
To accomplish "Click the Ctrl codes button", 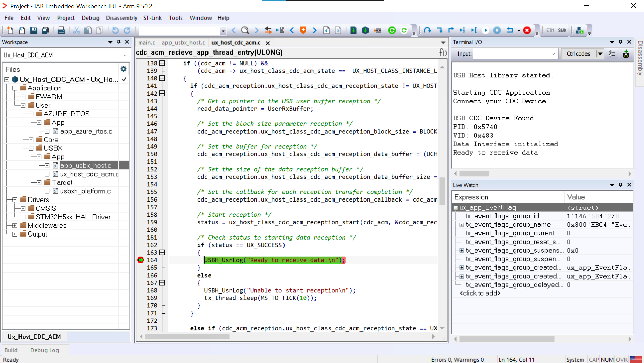I will pyautogui.click(x=578, y=54).
